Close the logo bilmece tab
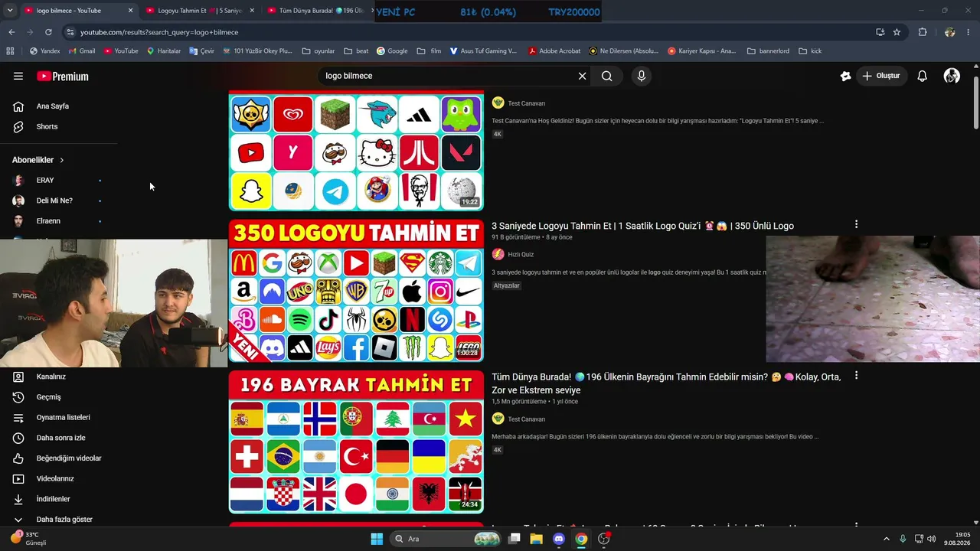 point(130,11)
